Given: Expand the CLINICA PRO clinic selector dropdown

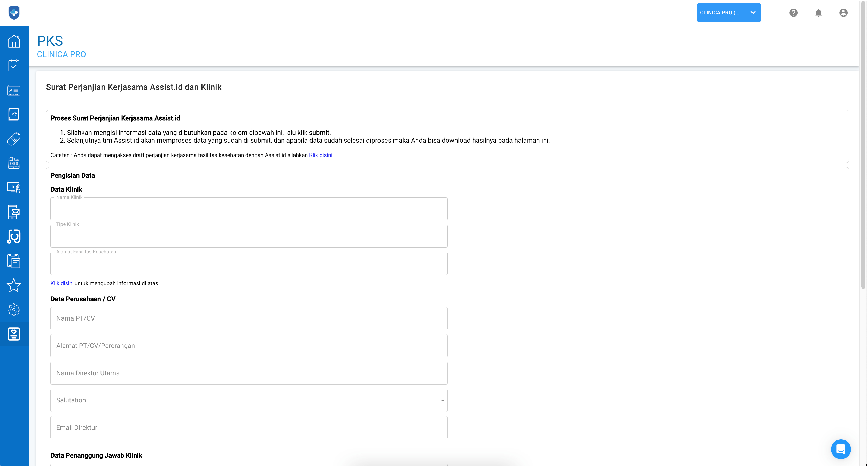Looking at the screenshot, I should click(x=729, y=13).
